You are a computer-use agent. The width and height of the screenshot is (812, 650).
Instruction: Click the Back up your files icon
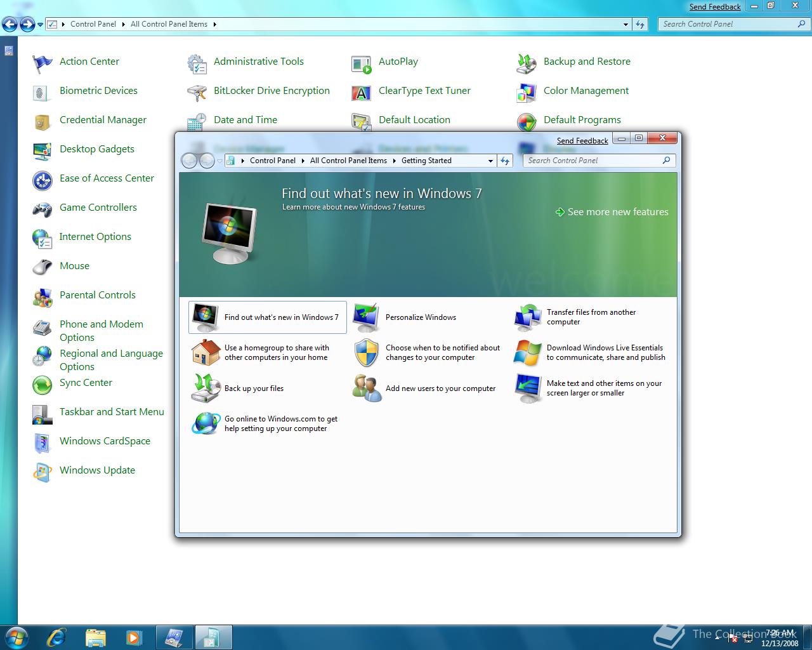point(206,388)
